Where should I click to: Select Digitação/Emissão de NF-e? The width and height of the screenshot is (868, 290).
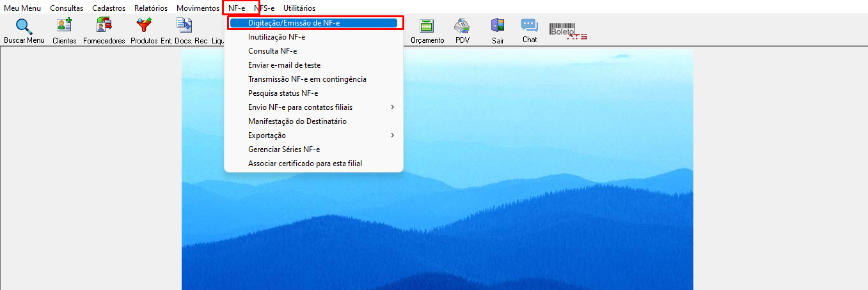[x=313, y=23]
